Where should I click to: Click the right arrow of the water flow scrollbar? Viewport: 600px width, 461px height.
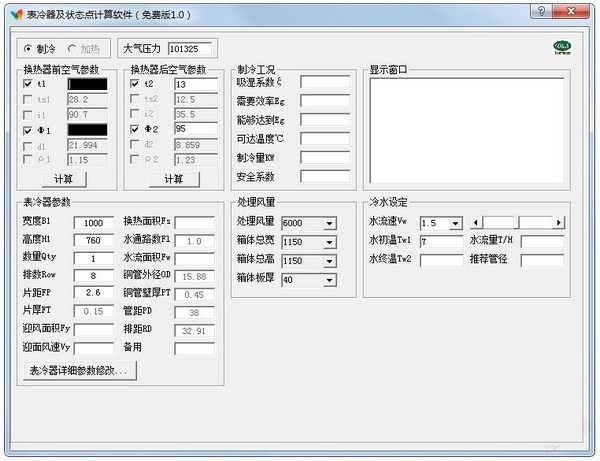pos(558,222)
